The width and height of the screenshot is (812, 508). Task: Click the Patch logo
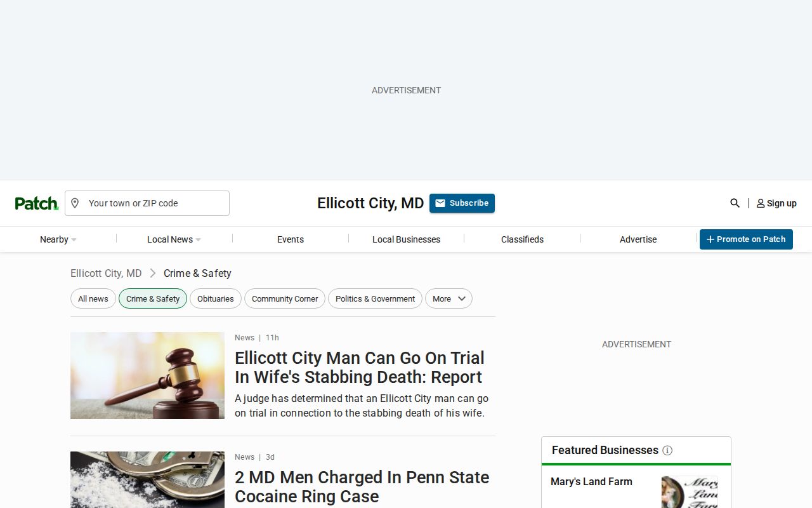click(x=37, y=203)
